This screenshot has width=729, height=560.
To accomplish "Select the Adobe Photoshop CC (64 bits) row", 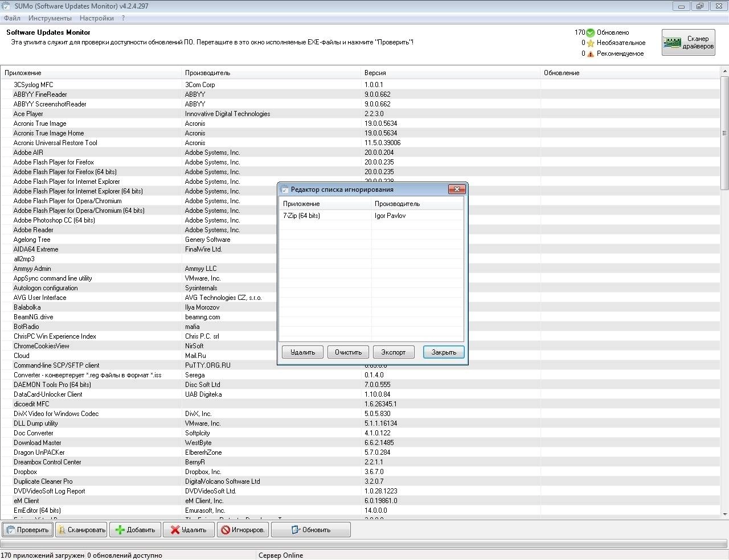I will [139, 220].
